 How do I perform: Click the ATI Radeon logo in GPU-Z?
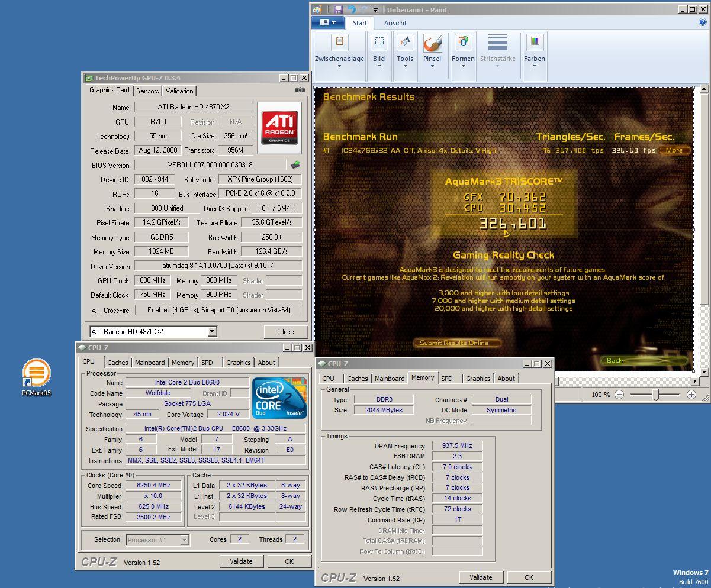tap(279, 128)
